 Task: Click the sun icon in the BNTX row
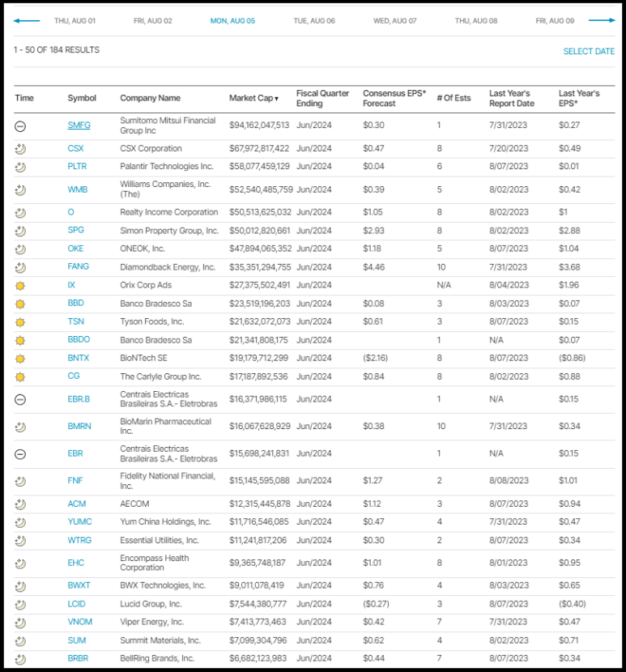[20, 359]
